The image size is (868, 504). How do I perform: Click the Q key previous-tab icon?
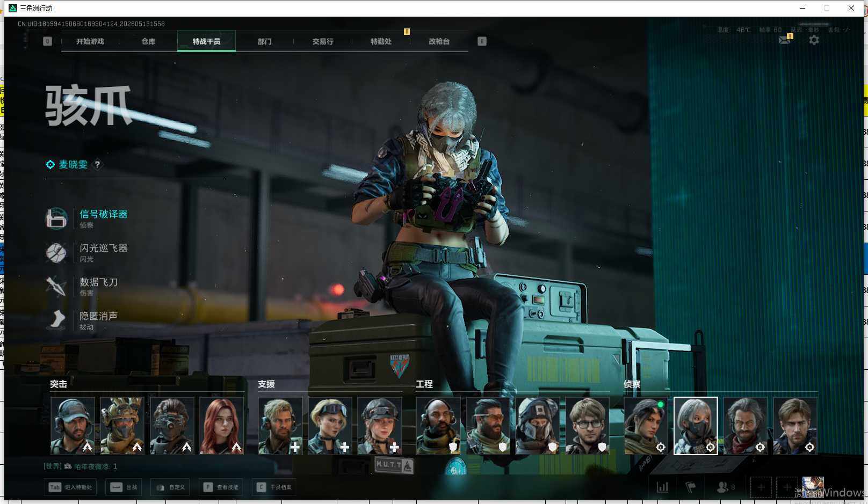pos(47,41)
